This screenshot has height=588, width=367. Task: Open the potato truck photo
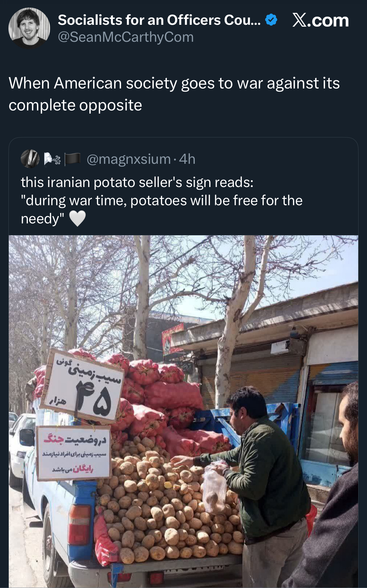point(183,411)
